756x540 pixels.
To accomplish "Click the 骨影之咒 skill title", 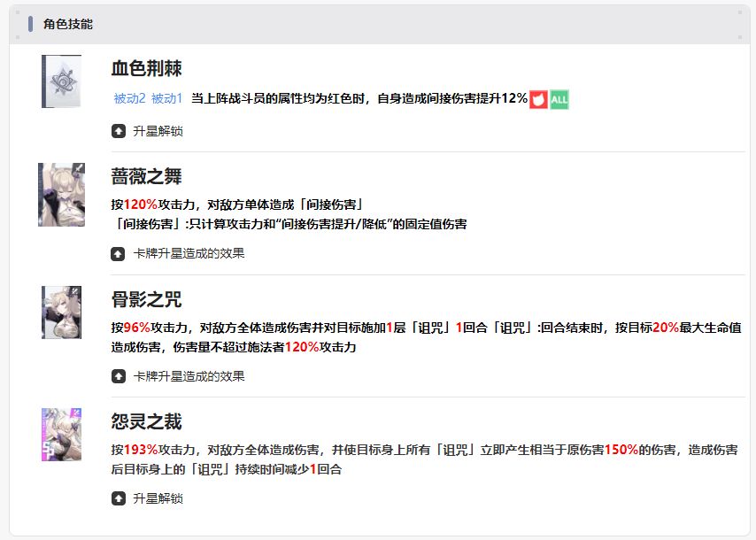I will tap(147, 299).
